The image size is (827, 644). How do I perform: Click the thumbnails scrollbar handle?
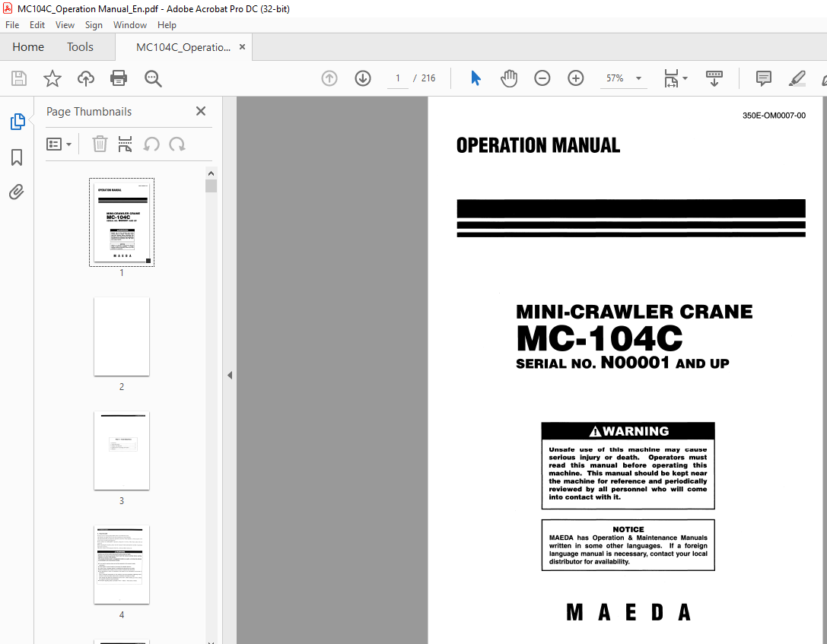(211, 186)
